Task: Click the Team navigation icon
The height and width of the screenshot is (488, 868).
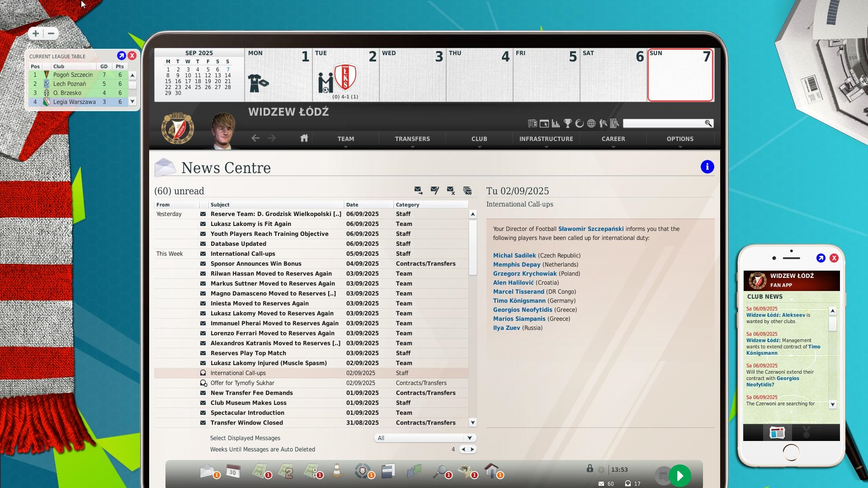Action: pyautogui.click(x=345, y=138)
